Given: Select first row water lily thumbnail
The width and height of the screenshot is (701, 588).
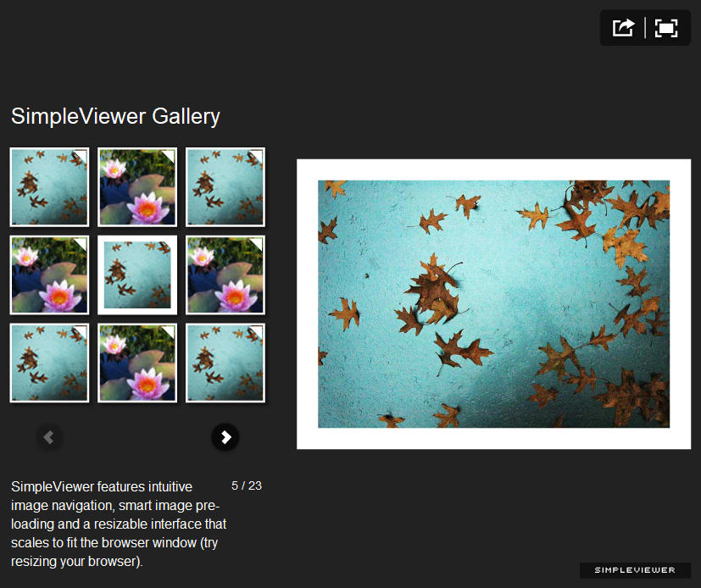Looking at the screenshot, I should pyautogui.click(x=137, y=186).
